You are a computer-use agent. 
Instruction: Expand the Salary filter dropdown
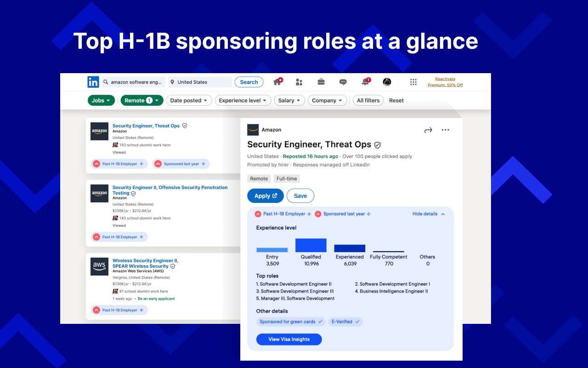point(289,100)
